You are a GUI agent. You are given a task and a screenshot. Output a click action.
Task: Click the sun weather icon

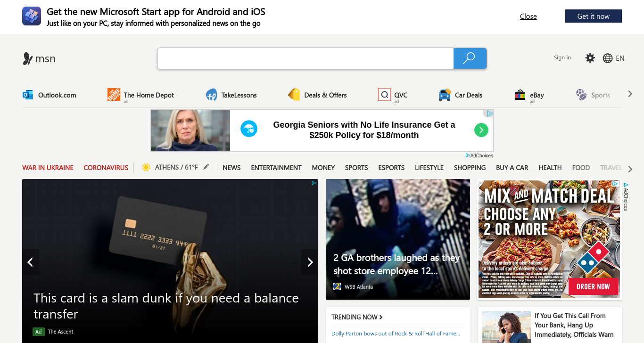click(x=146, y=167)
